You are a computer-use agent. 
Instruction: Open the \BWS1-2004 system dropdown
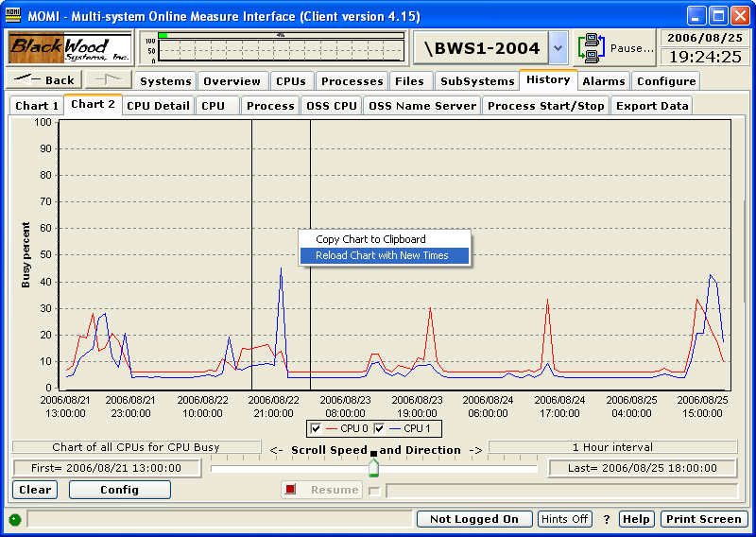point(558,48)
